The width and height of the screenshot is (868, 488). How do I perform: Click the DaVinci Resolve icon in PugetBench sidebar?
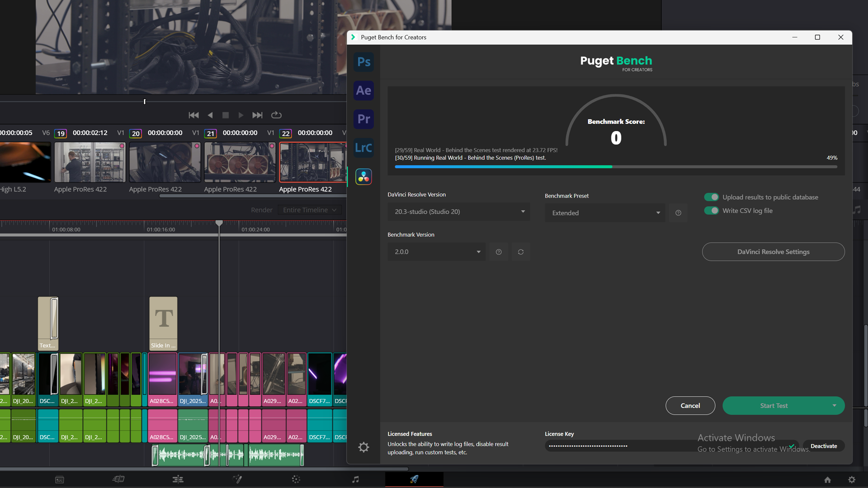363,177
